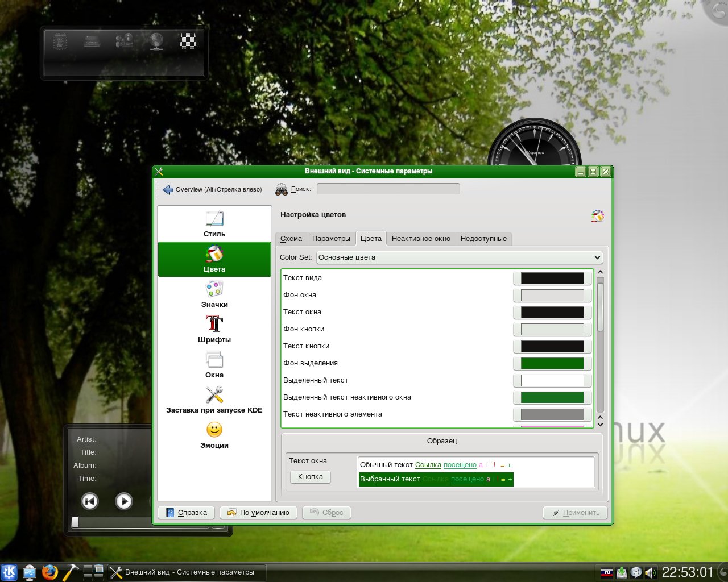
Task: Select the Цвета tab
Action: coord(371,239)
